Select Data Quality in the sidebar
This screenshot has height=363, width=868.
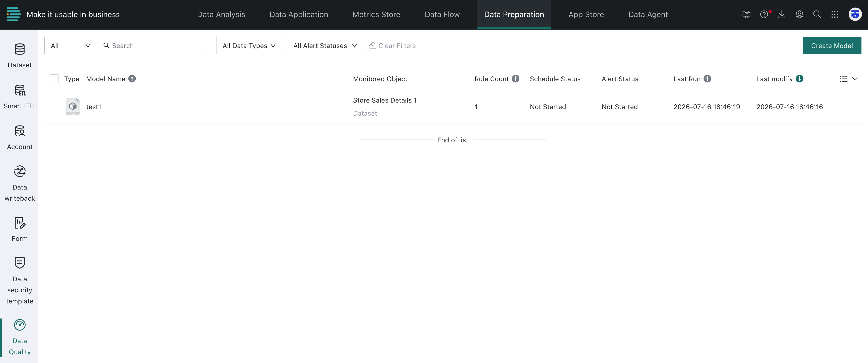(20, 337)
